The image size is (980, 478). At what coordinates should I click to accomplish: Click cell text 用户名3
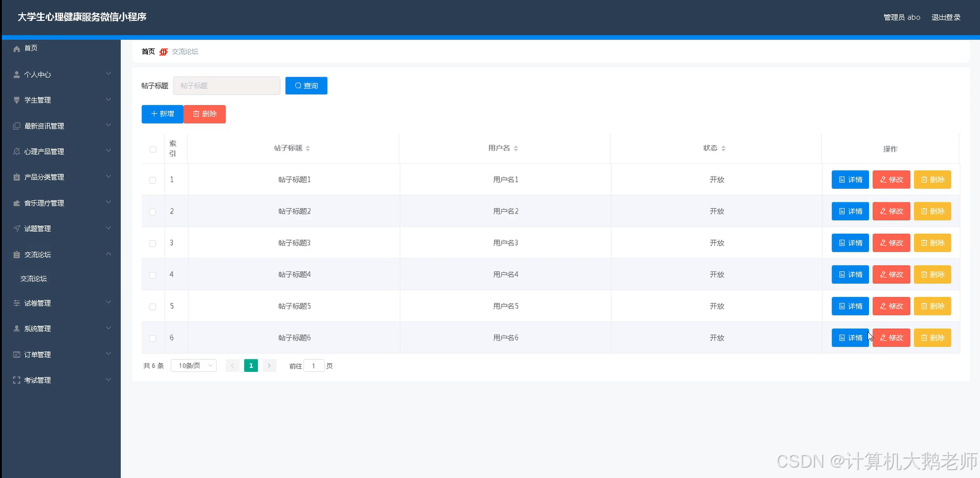point(506,243)
